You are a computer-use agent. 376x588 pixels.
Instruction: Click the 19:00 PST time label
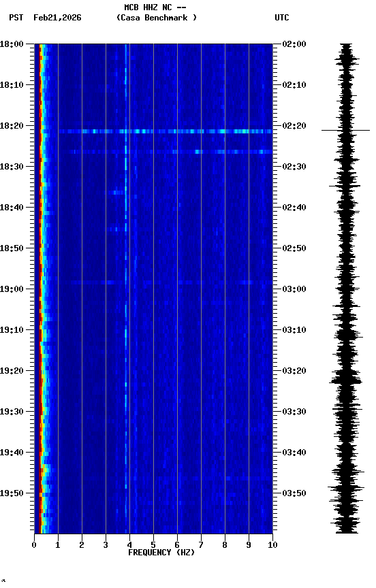[12, 289]
